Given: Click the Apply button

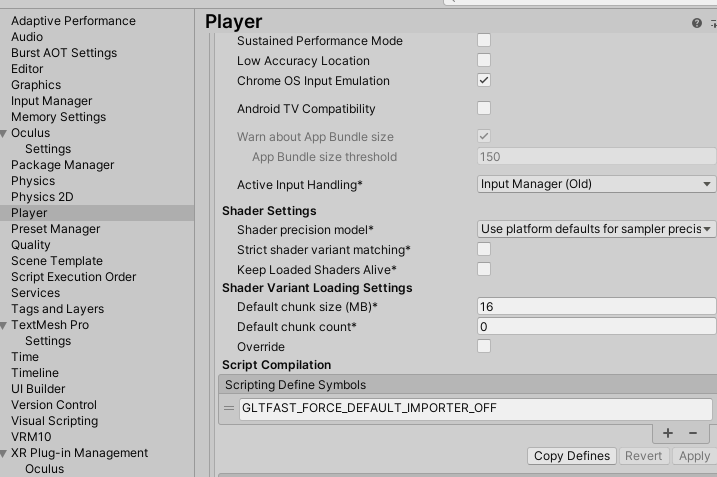Looking at the screenshot, I should [694, 456].
